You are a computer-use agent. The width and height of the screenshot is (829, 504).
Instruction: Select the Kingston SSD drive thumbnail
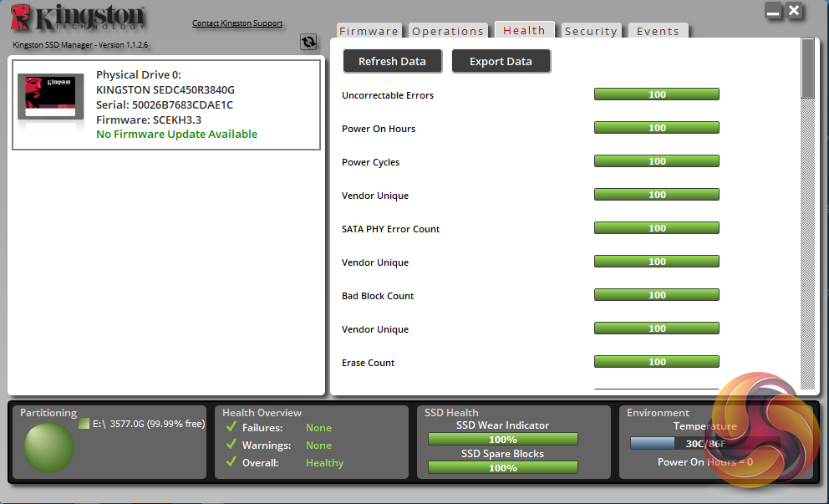tap(51, 96)
